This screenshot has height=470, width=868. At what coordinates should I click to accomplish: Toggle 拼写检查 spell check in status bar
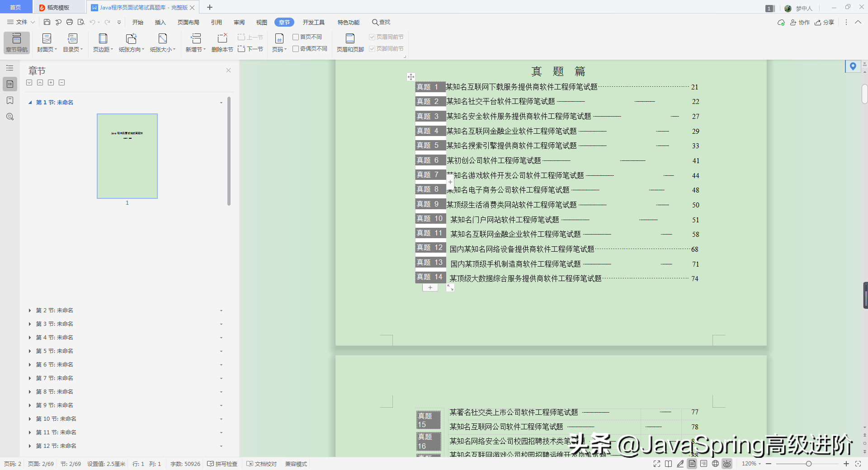222,464
